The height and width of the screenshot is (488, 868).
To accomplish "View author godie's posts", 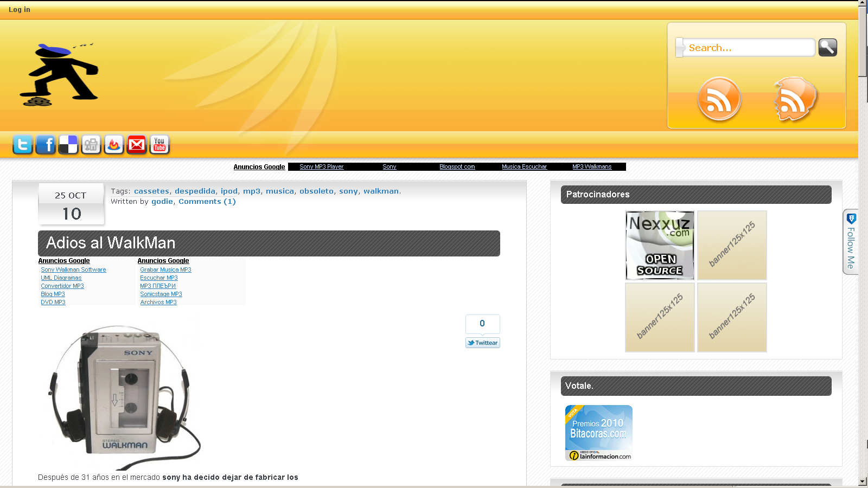I will click(162, 202).
